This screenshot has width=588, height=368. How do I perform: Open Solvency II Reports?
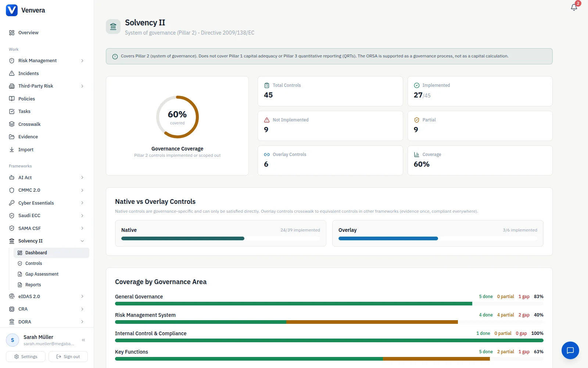pyautogui.click(x=51, y=285)
